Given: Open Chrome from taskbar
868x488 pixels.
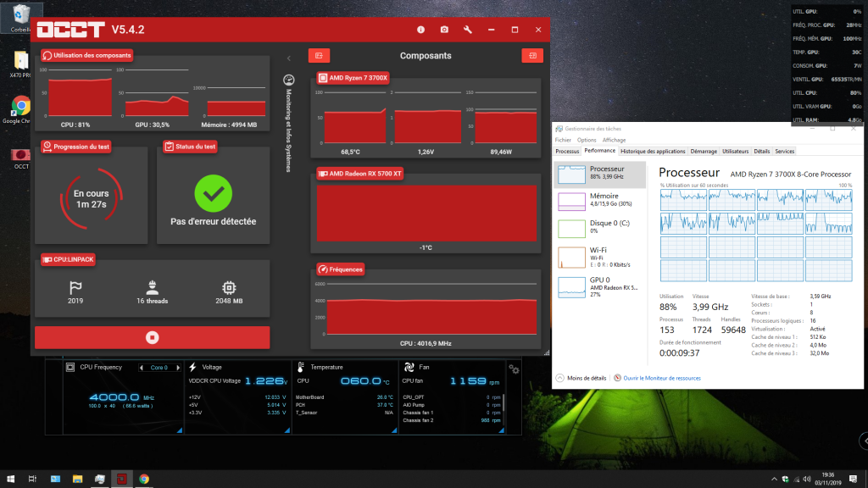Looking at the screenshot, I should (x=144, y=479).
